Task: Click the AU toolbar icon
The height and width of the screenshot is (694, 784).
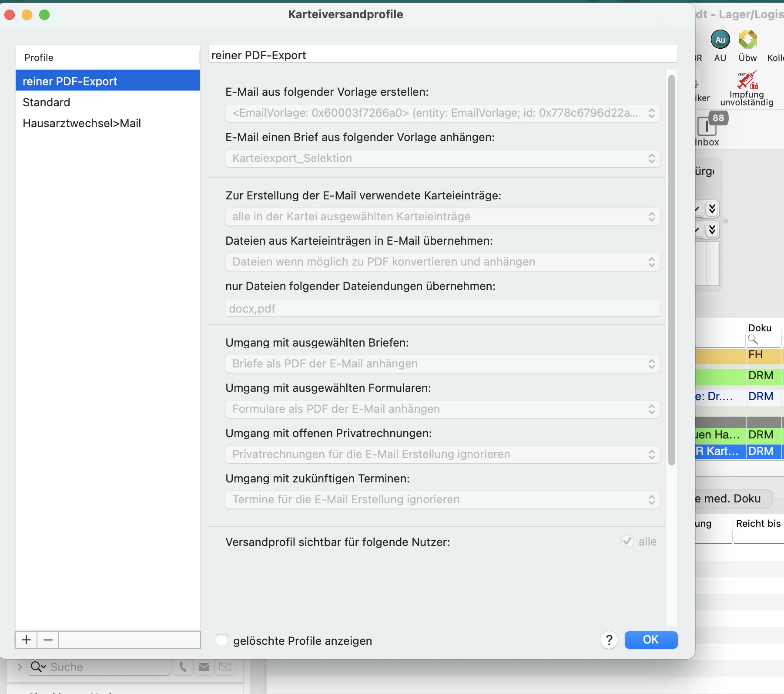Action: click(720, 40)
